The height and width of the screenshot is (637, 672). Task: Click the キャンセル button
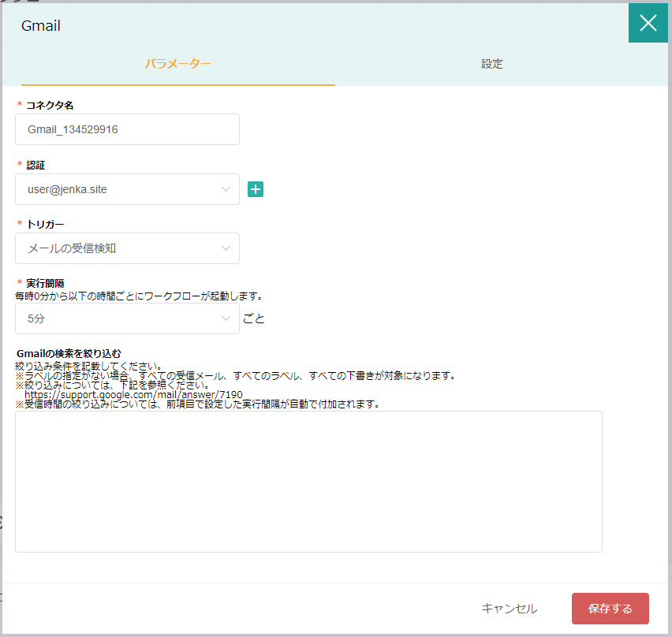coord(510,609)
